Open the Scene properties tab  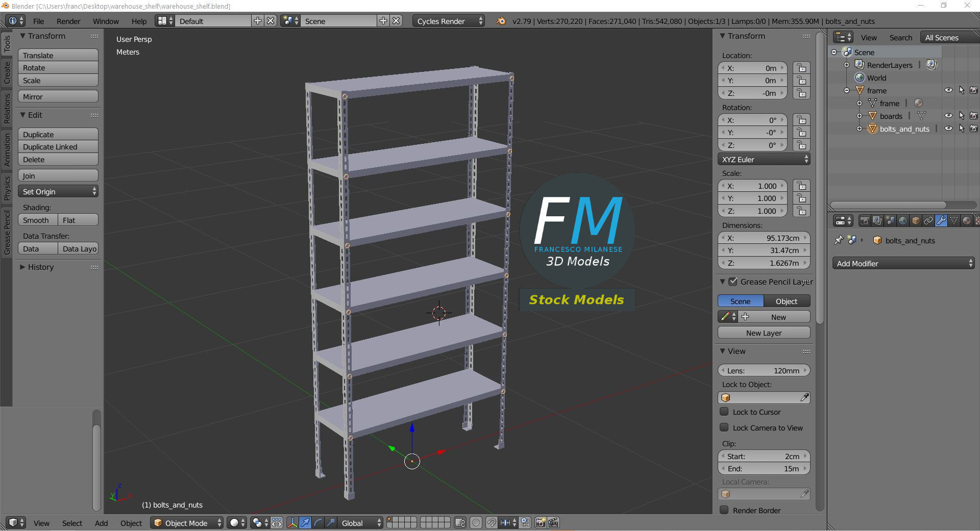point(890,221)
